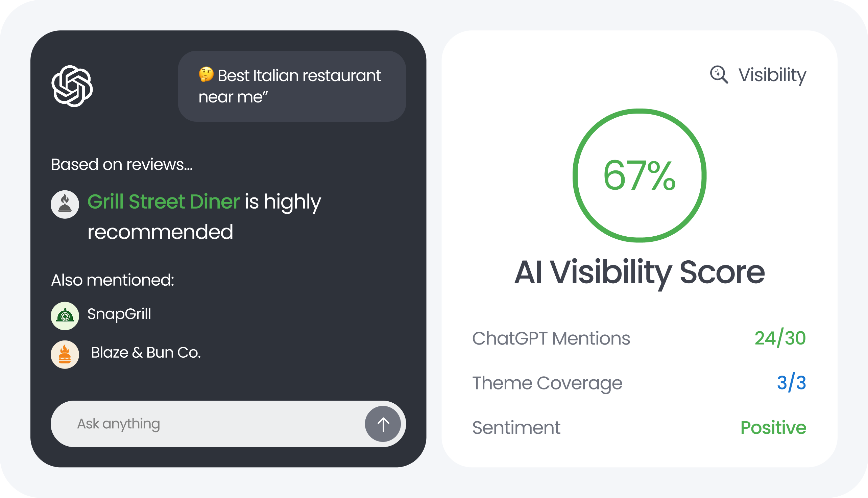Click the thinking face emoji
868x498 pixels.
(x=206, y=75)
